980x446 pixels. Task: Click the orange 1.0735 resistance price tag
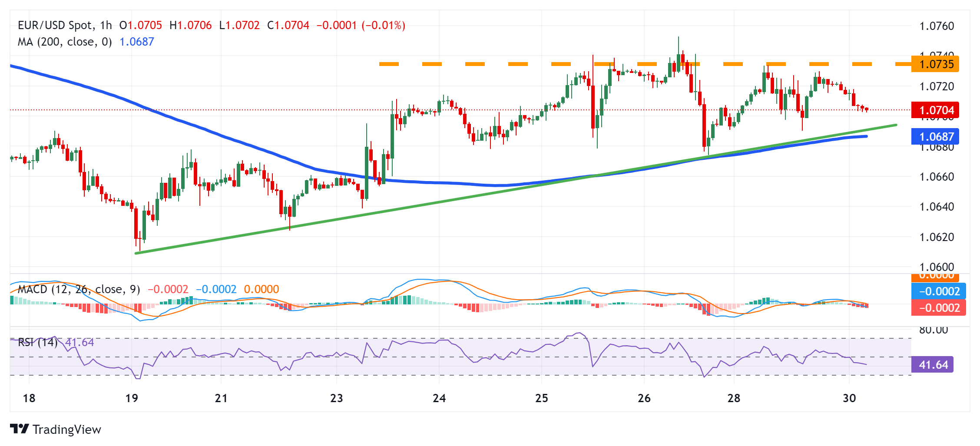pyautogui.click(x=935, y=64)
